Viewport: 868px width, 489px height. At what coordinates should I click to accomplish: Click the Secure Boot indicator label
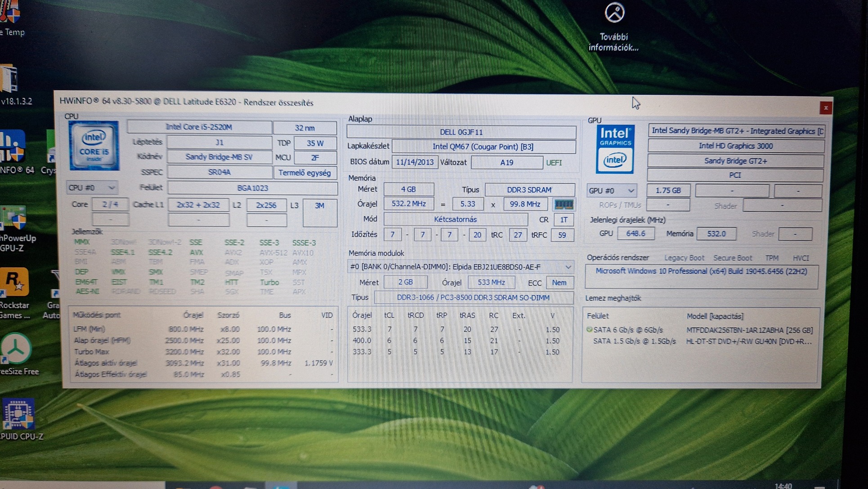[732, 258]
